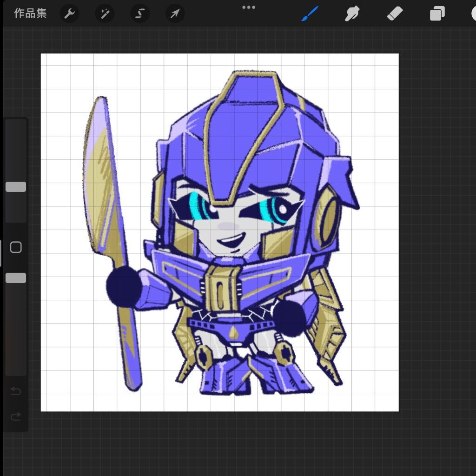Open the Layers panel
This screenshot has height=476, width=476.
(437, 13)
